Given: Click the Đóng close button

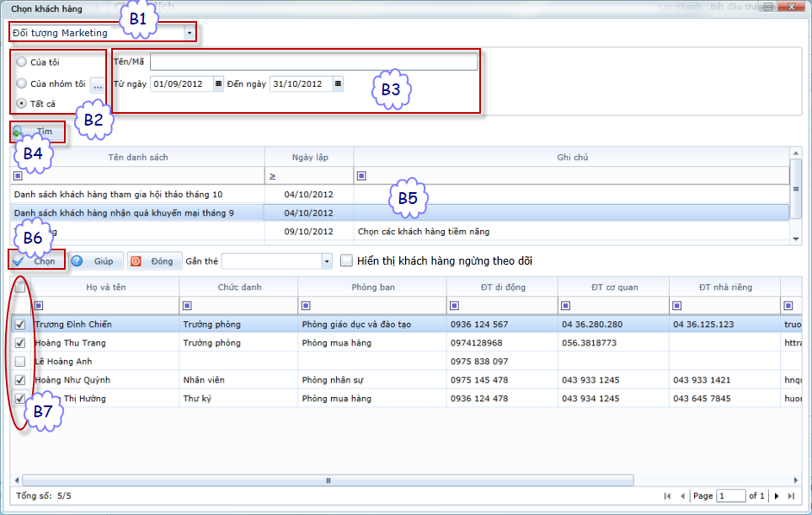Looking at the screenshot, I should pos(153,261).
